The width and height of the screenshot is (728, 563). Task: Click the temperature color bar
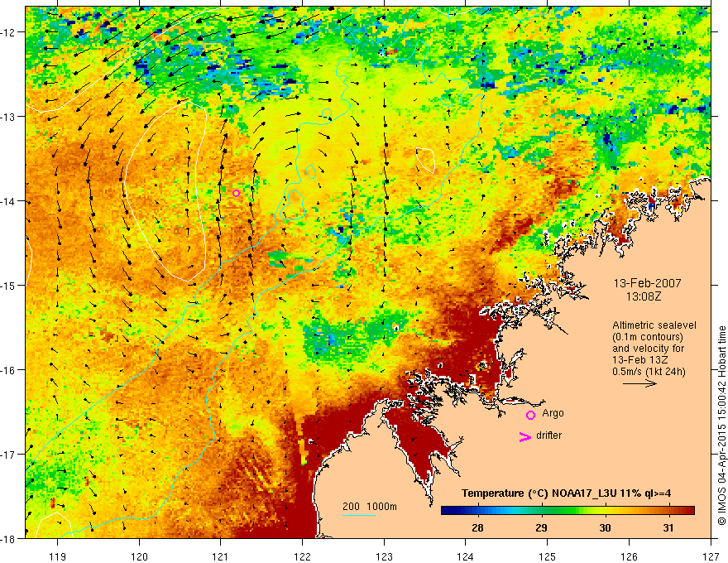tap(568, 511)
